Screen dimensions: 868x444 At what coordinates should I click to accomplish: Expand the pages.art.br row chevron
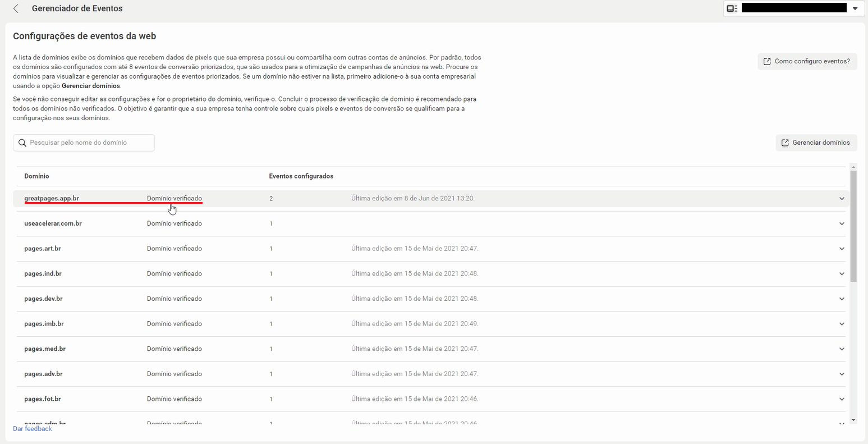coord(842,249)
